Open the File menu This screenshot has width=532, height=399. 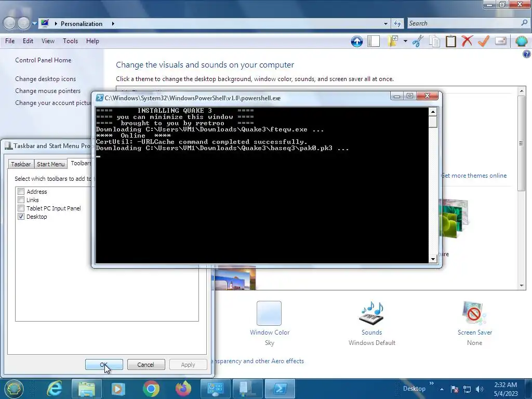tap(10, 41)
